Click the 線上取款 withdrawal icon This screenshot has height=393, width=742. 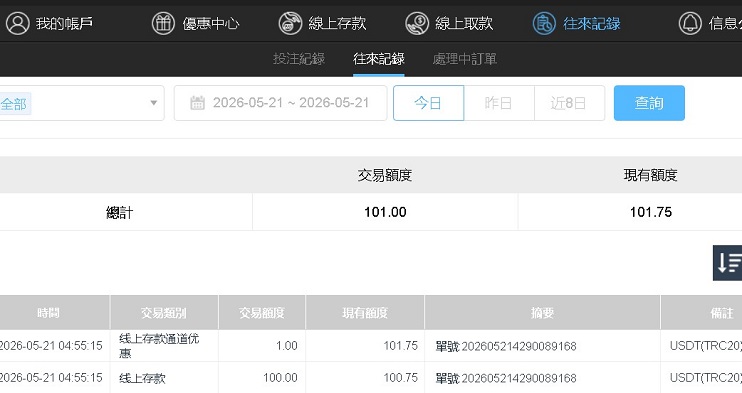tap(417, 23)
